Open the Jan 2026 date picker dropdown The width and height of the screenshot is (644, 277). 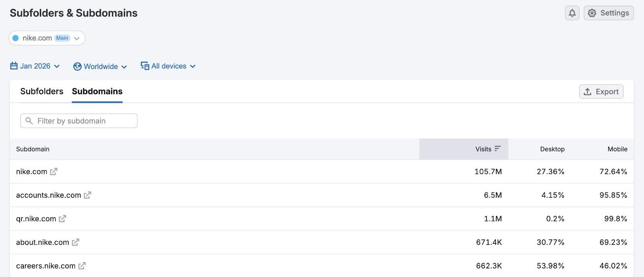(39, 66)
